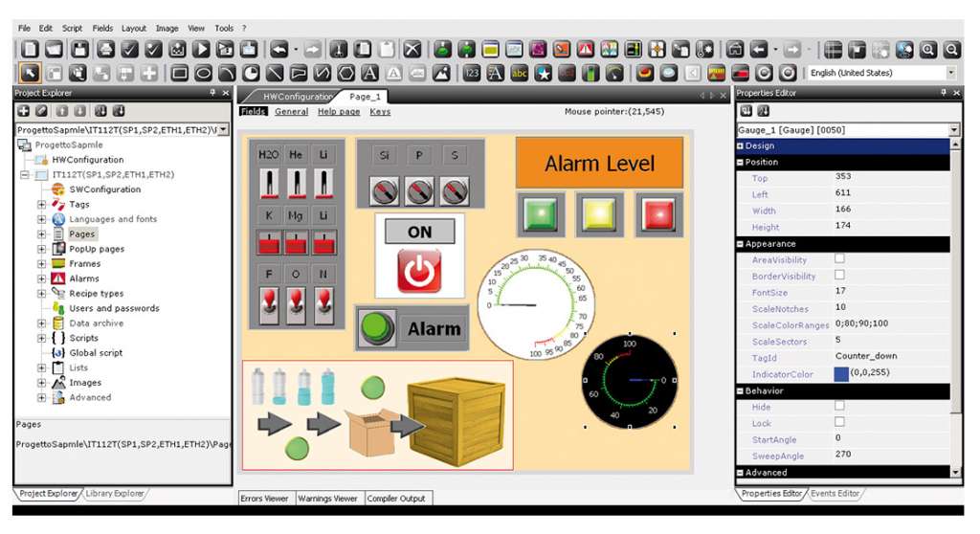Screen dimensions: 980x534
Task: Click the Save icon in the top toolbar
Action: tap(80, 49)
